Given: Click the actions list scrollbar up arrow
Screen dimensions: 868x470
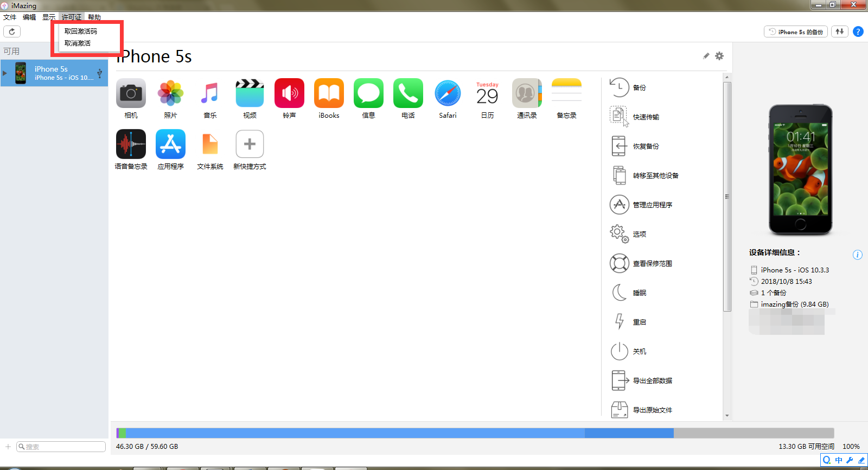Looking at the screenshot, I should (x=727, y=77).
